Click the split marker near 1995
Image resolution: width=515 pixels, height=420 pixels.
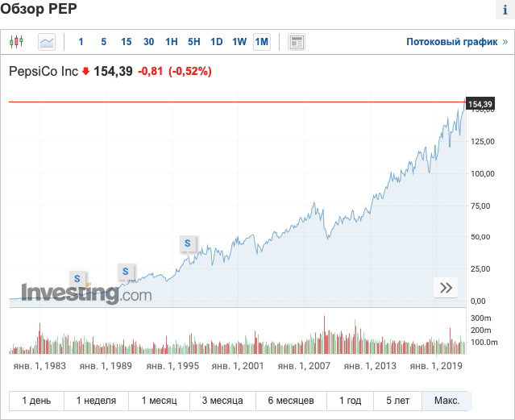pos(188,242)
